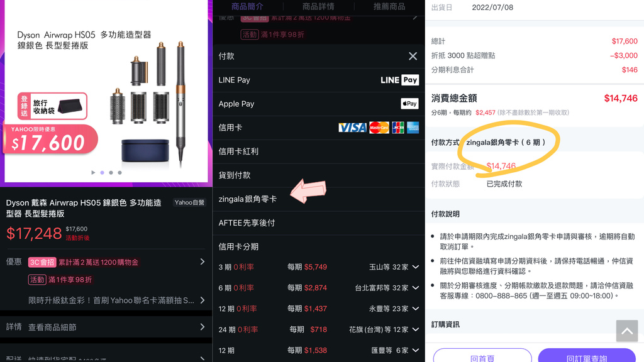The image size is (644, 362).
Task: Choose the JCB card icon
Action: coord(398,128)
